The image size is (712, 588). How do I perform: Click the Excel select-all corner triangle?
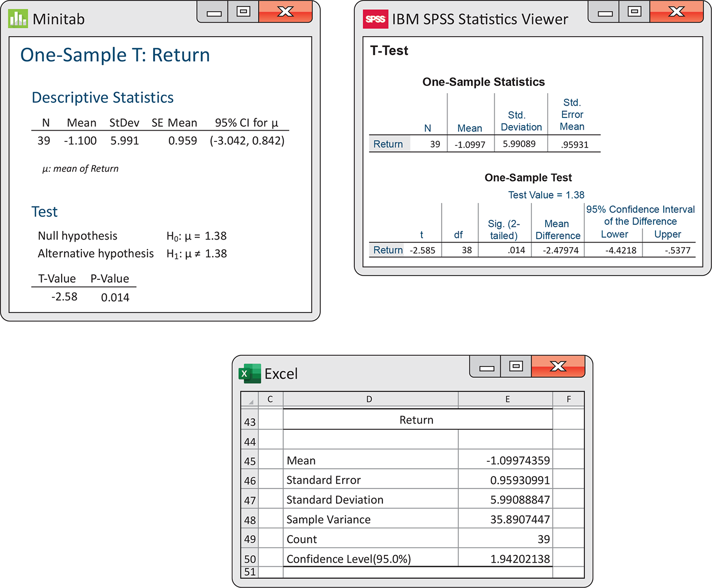coord(250,400)
